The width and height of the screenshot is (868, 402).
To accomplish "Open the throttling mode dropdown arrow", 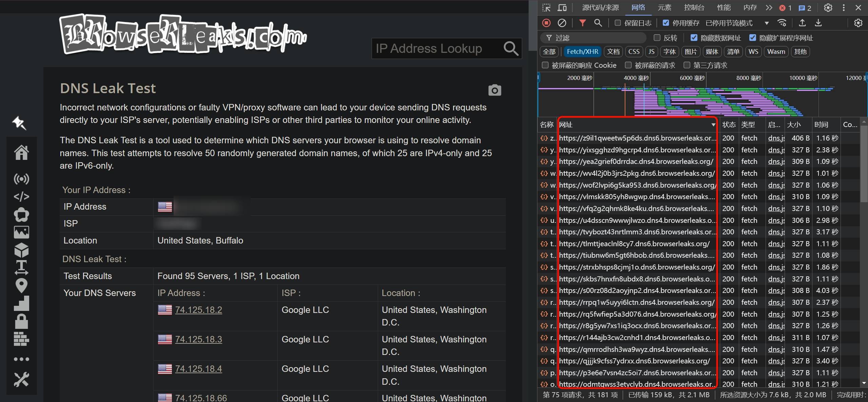I will tap(767, 23).
